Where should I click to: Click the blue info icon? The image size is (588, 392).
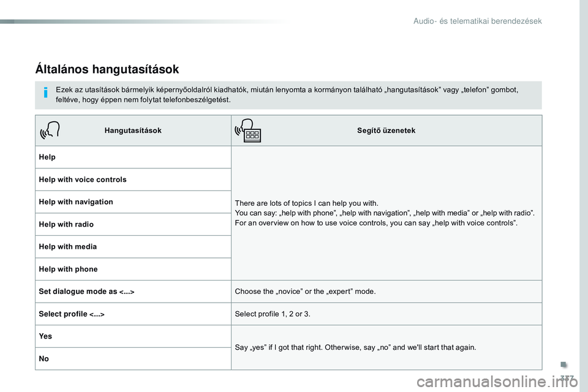[46, 92]
